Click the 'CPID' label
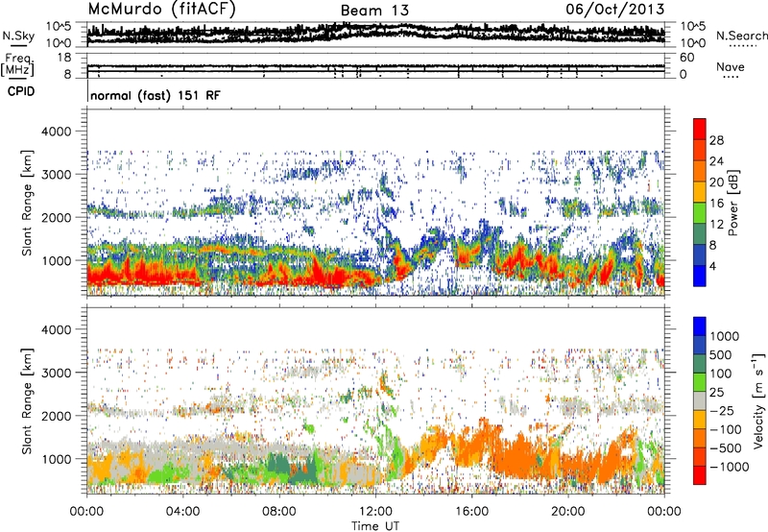Viewport: 768px width, 532px height. click(21, 91)
